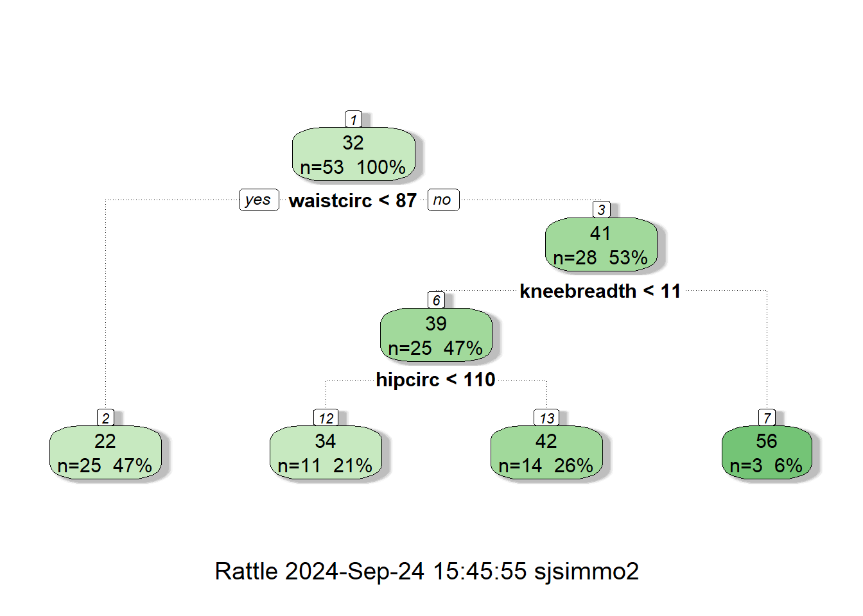This screenshot has width=863, height=616.
Task: Select leaf node showing n=14 26%
Action: (546, 453)
